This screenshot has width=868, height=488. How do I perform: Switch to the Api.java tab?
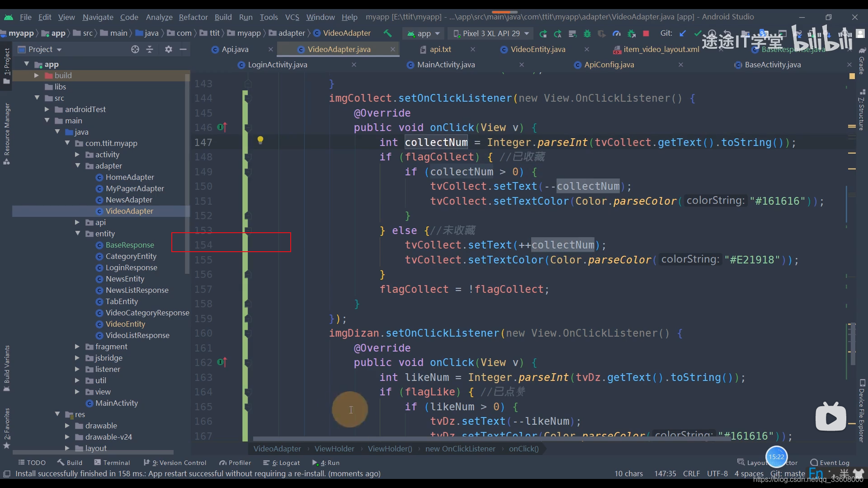tap(235, 49)
